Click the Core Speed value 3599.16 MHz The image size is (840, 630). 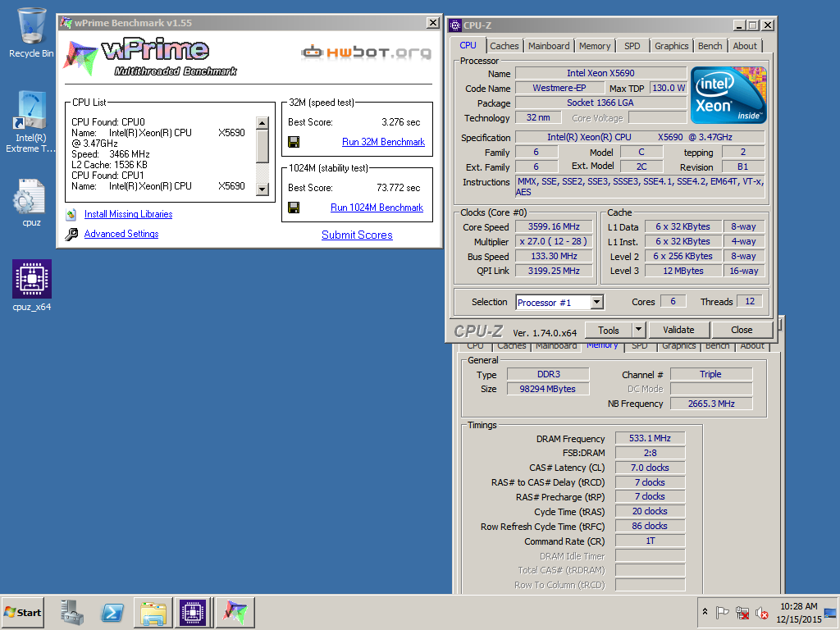(x=554, y=226)
